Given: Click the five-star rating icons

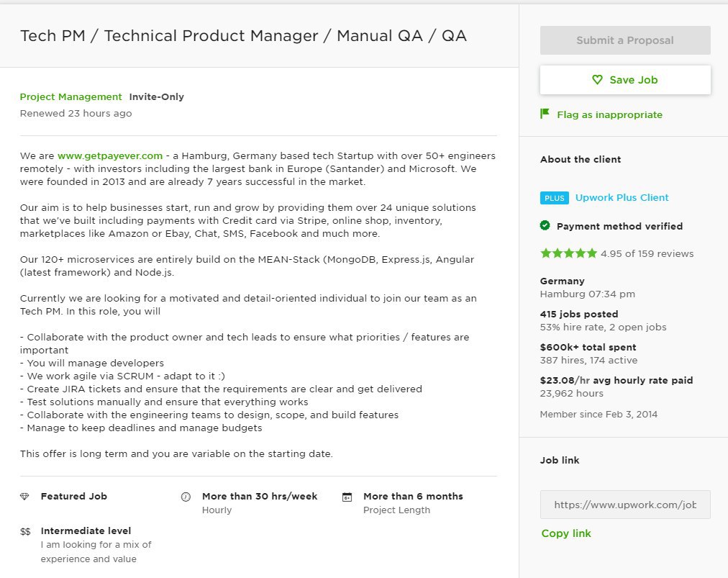Looking at the screenshot, I should (x=568, y=253).
